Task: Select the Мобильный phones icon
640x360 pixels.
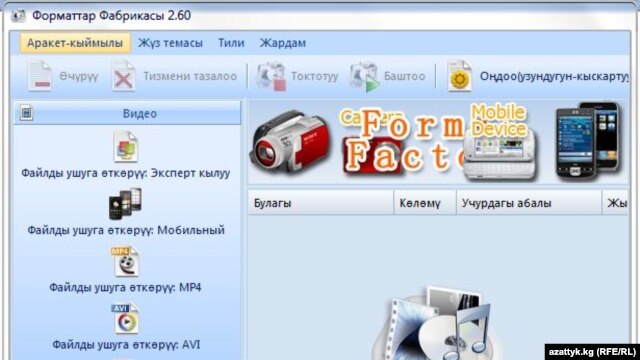Action: click(x=125, y=203)
